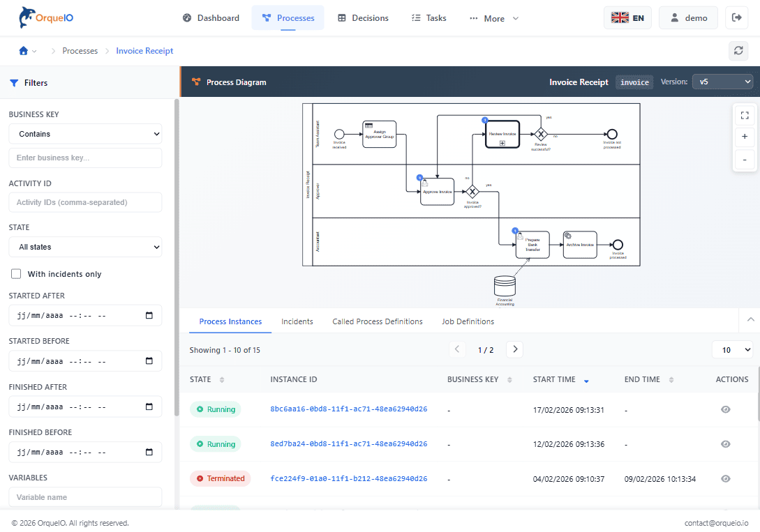The width and height of the screenshot is (760, 532).
Task: Click the Review Invoice task in diagram
Action: click(502, 135)
